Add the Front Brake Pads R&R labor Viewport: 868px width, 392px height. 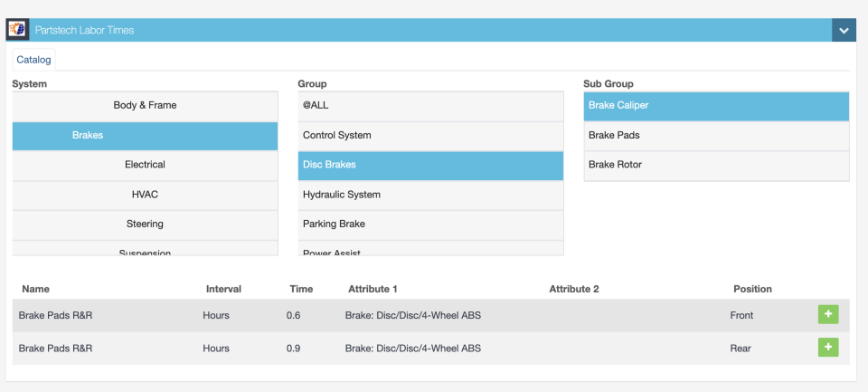[x=828, y=314]
